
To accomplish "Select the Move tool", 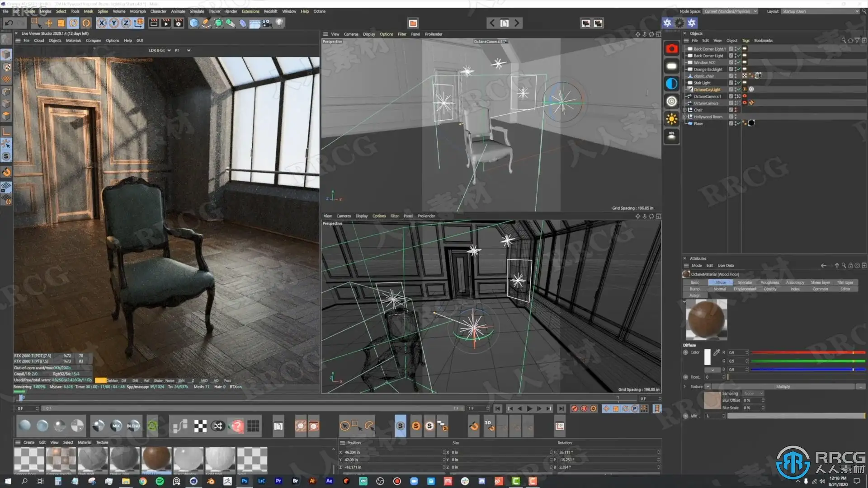I will click(48, 23).
